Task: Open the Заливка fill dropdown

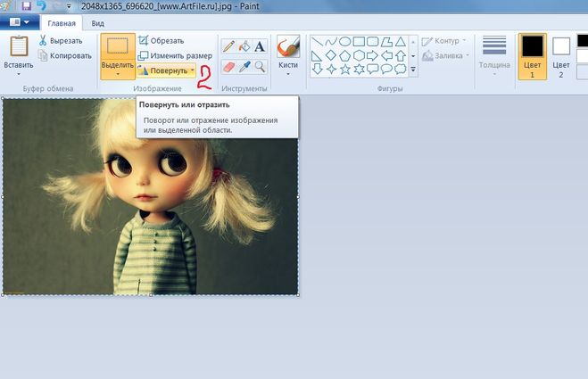Action: tap(445, 56)
